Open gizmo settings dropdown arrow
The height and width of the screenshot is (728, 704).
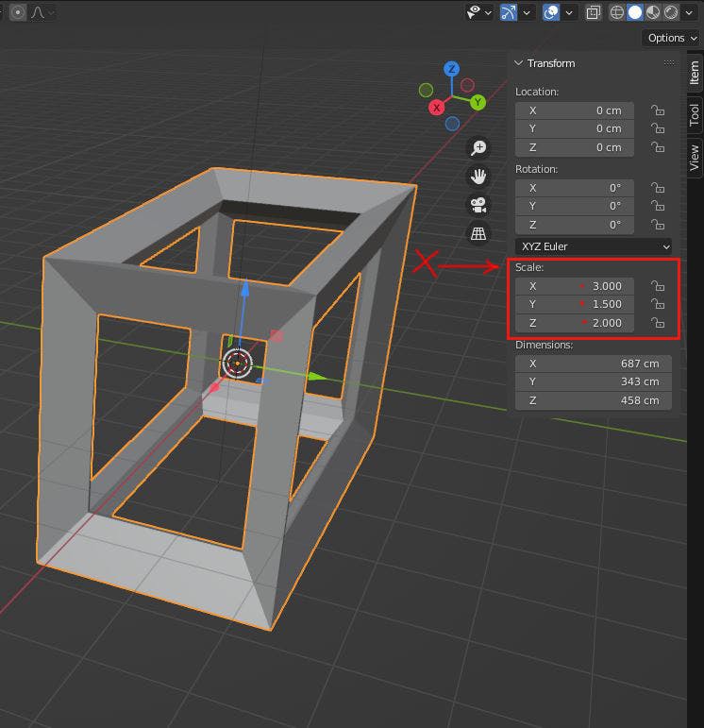point(527,12)
